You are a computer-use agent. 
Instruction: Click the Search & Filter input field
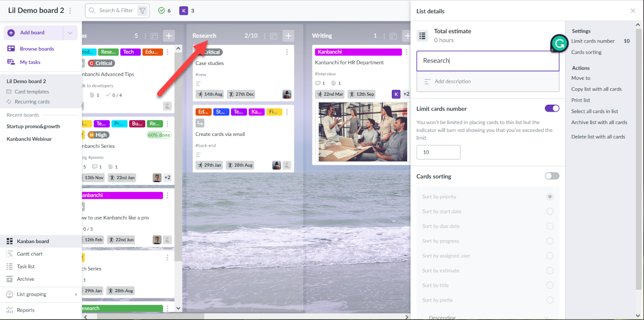[116, 10]
